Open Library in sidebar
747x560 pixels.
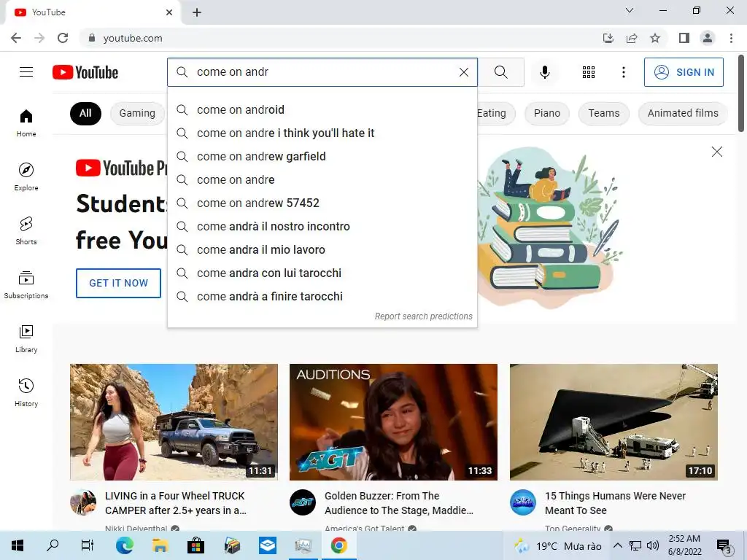26,338
